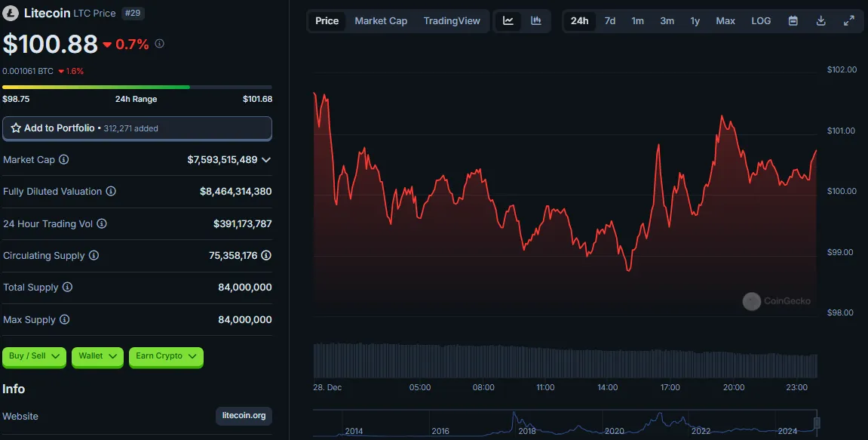Click the $101.68 range high value
This screenshot has height=440, width=868.
257,99
